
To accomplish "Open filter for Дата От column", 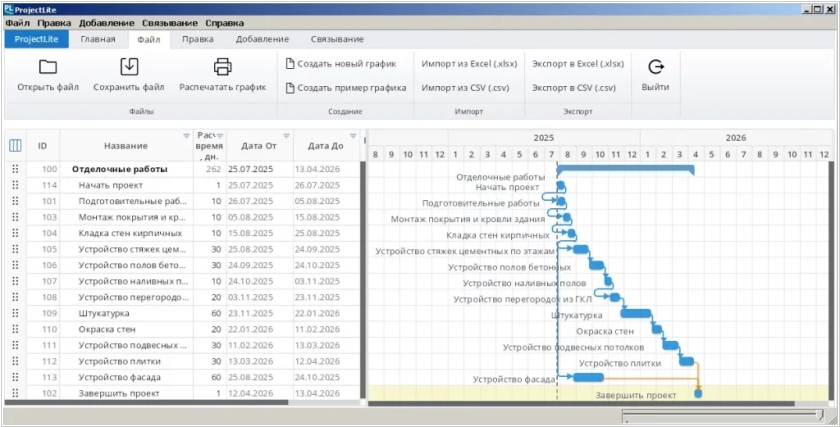I will point(286,136).
